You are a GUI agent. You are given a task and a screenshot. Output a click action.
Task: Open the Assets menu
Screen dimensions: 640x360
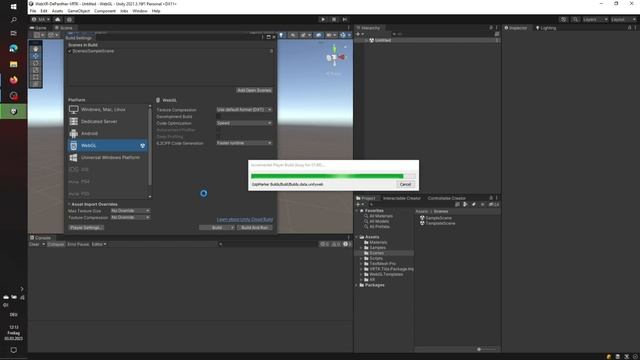(58, 11)
